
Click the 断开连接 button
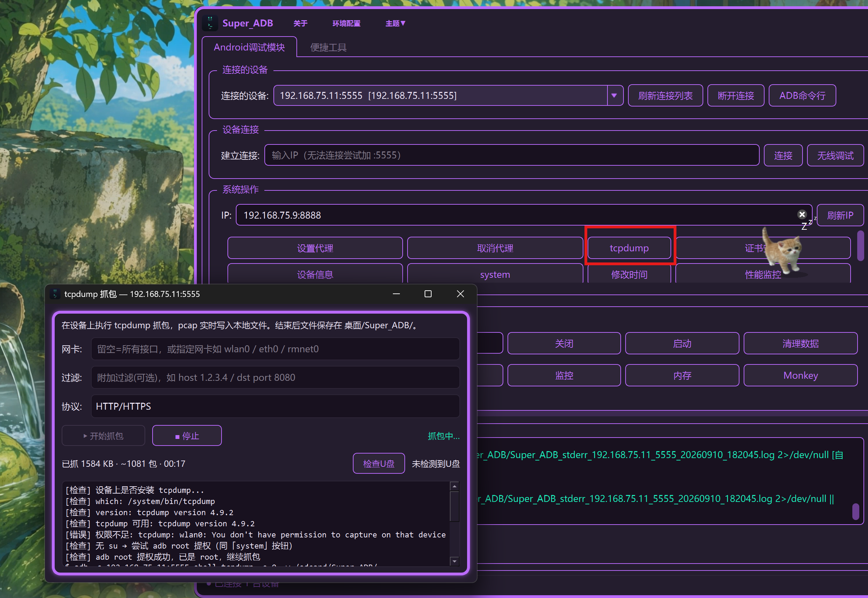click(736, 95)
